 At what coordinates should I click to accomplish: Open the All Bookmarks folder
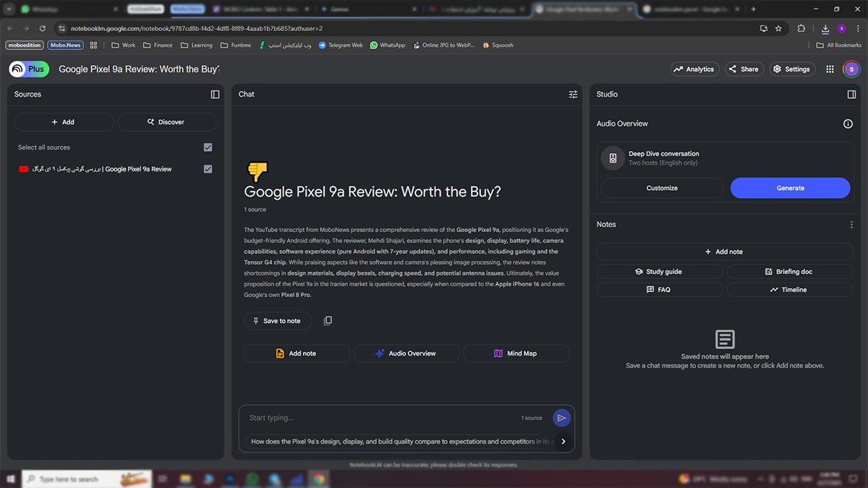coord(839,45)
